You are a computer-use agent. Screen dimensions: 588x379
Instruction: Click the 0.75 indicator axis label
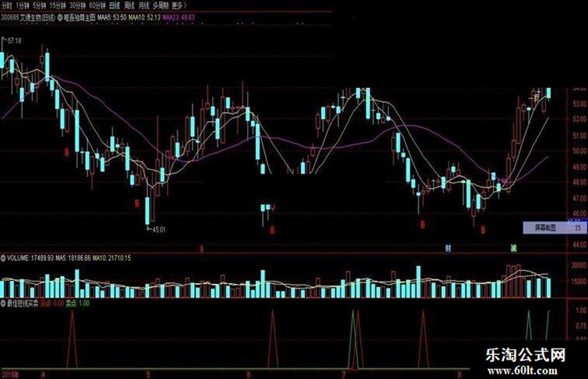coord(581,325)
